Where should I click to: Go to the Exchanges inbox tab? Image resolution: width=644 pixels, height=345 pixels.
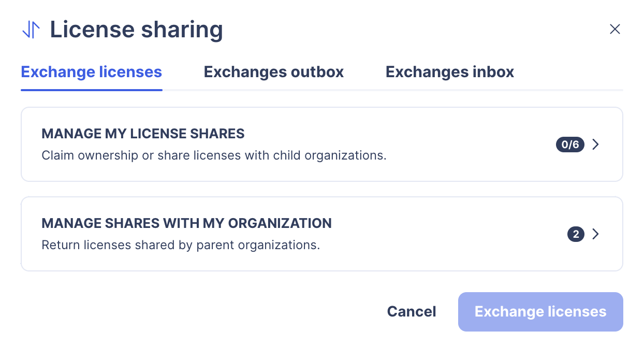point(449,72)
